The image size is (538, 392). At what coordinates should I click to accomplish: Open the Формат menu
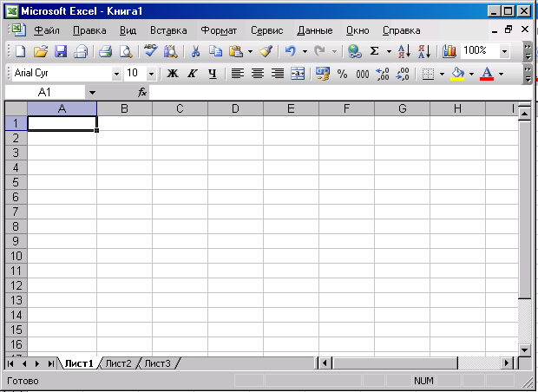point(219,30)
